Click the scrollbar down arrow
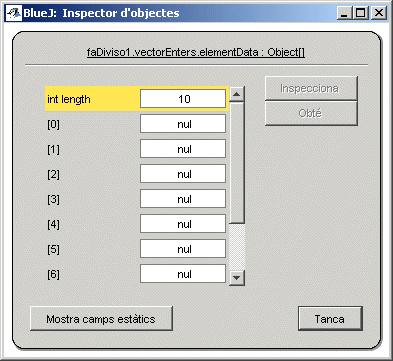 point(237,277)
